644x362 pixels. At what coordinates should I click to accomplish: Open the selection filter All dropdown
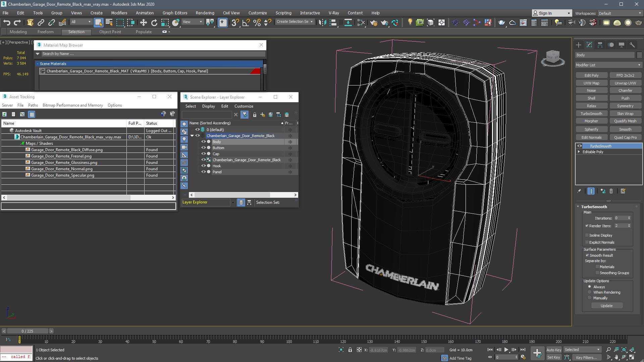(81, 22)
